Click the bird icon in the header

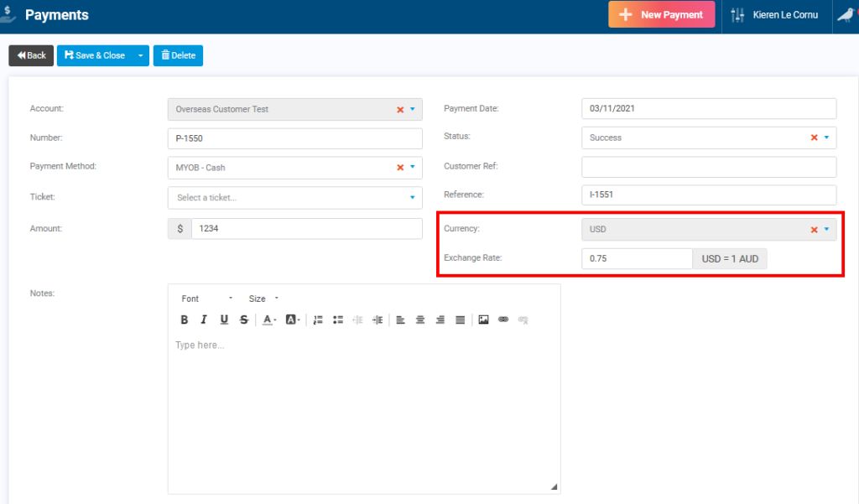846,16
